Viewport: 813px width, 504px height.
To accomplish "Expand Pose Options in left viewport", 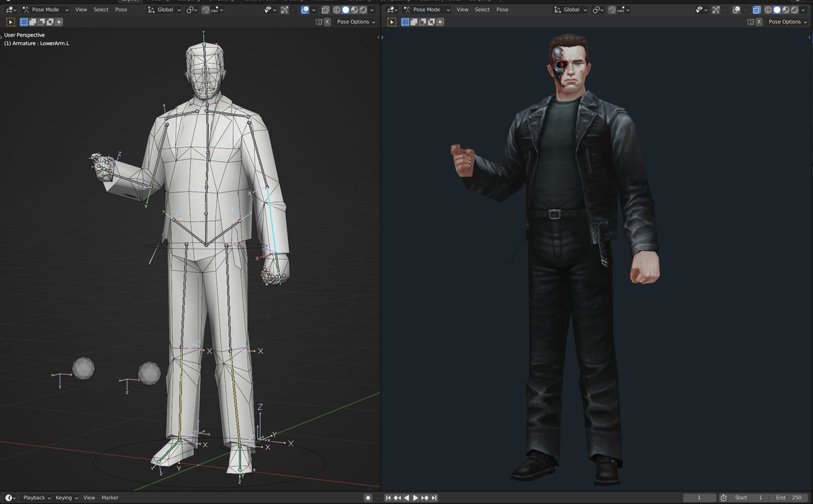I will click(x=355, y=22).
